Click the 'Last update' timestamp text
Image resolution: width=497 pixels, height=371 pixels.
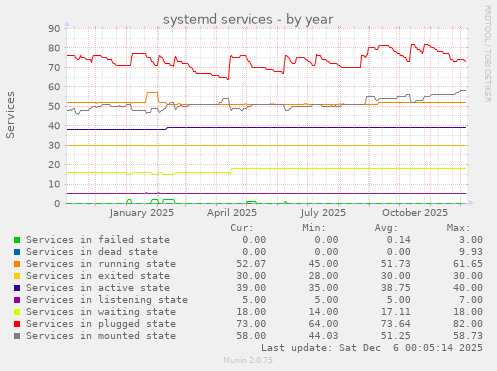pyautogui.click(x=372, y=348)
